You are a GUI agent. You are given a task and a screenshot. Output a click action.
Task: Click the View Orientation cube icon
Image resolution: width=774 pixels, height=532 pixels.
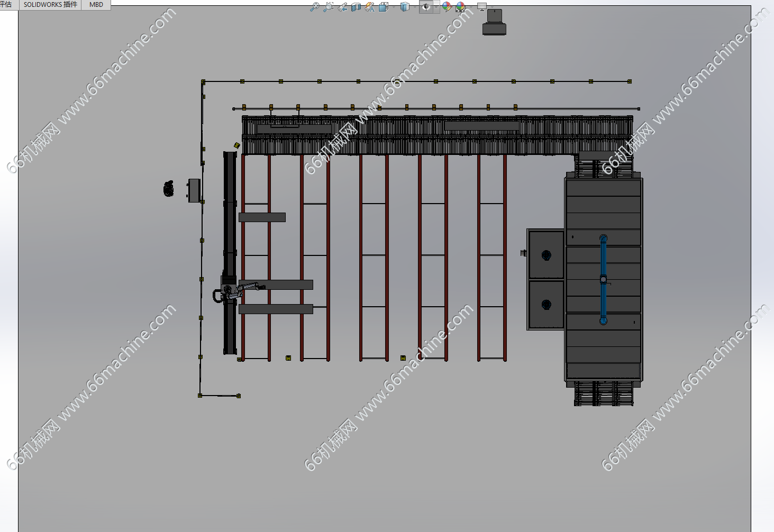384,7
